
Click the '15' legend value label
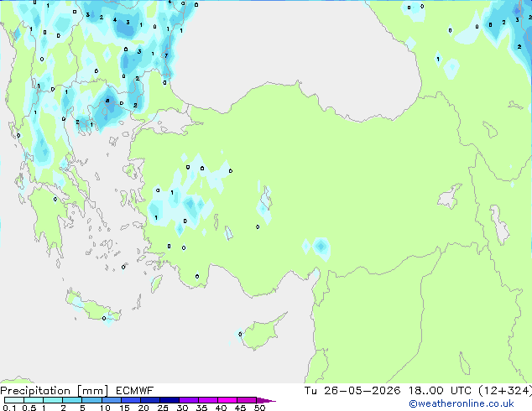click(x=124, y=408)
